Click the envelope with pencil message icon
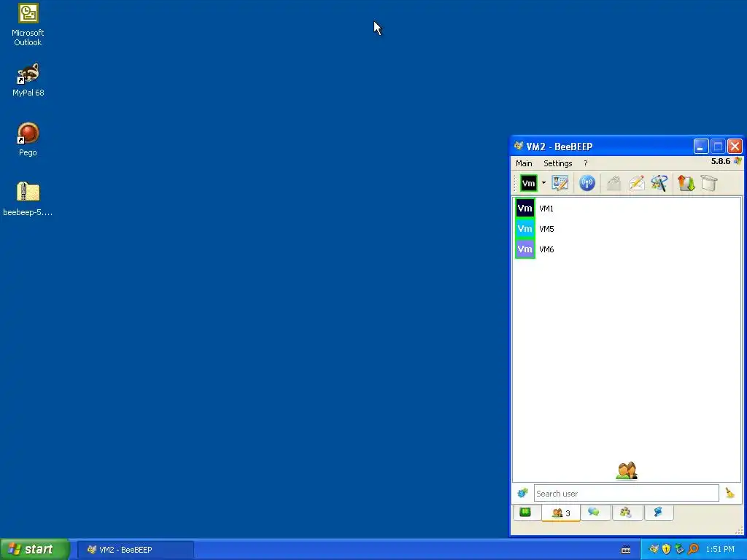This screenshot has height=560, width=747. (636, 183)
